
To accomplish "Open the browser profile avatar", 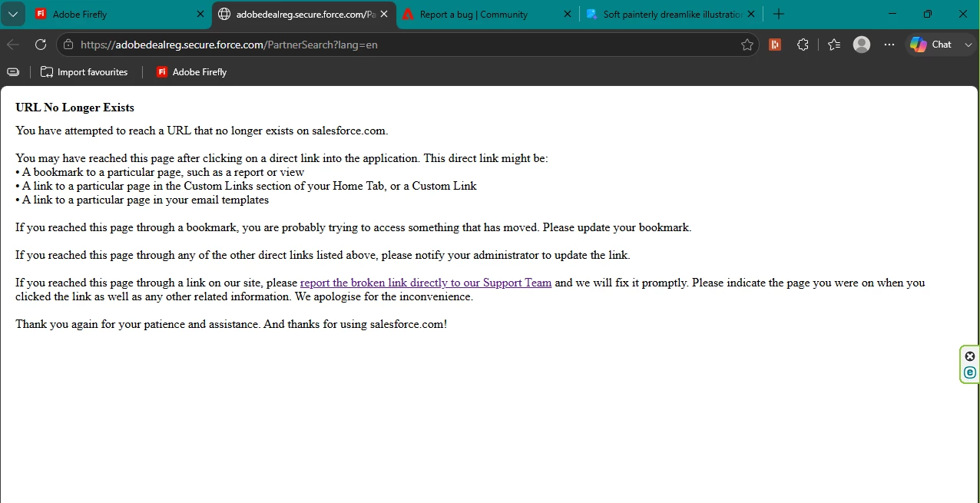I will pyautogui.click(x=862, y=45).
